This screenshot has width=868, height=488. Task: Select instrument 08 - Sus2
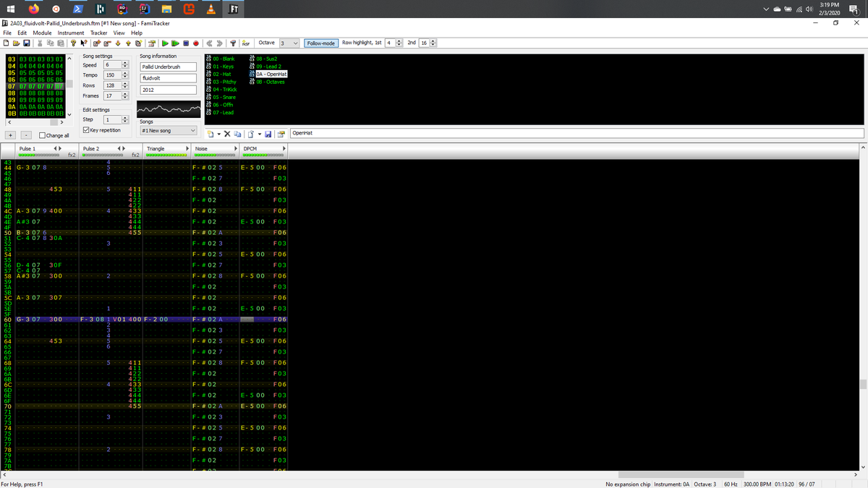click(263, 58)
